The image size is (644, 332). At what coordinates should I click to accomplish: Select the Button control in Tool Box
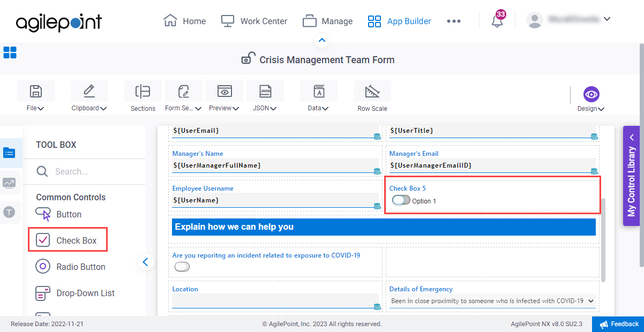(58, 214)
